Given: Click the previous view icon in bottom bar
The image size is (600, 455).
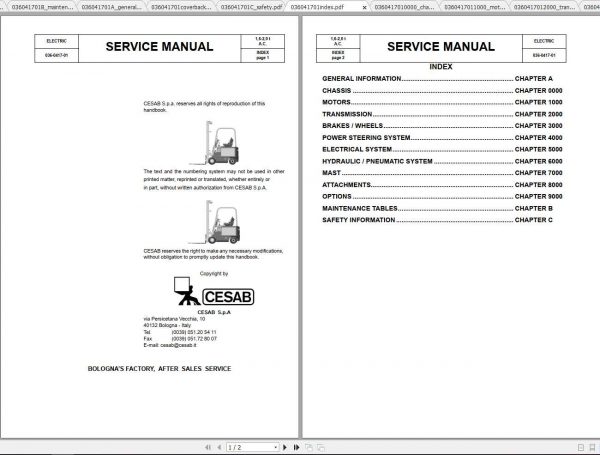Looking at the screenshot, I should (308, 447).
